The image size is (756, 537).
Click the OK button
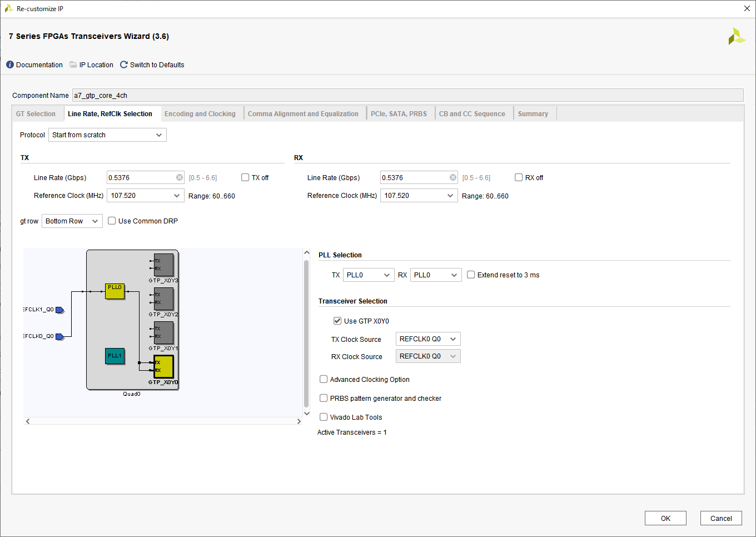(665, 518)
